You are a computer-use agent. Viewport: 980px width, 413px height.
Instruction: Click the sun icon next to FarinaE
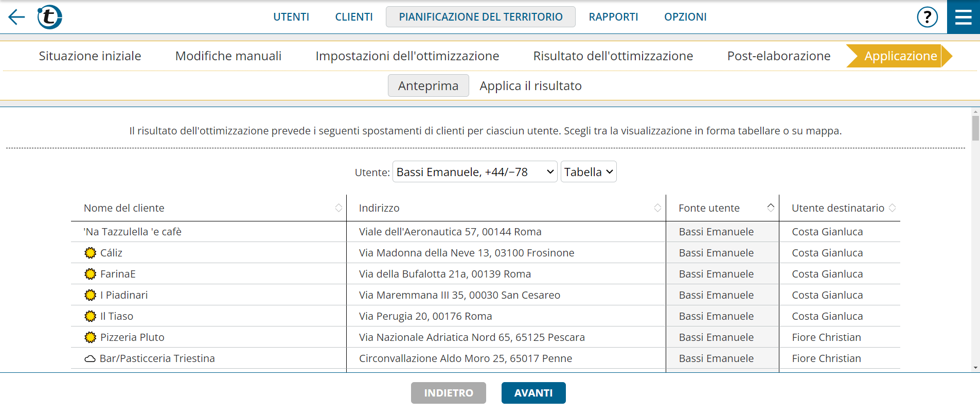(x=91, y=274)
